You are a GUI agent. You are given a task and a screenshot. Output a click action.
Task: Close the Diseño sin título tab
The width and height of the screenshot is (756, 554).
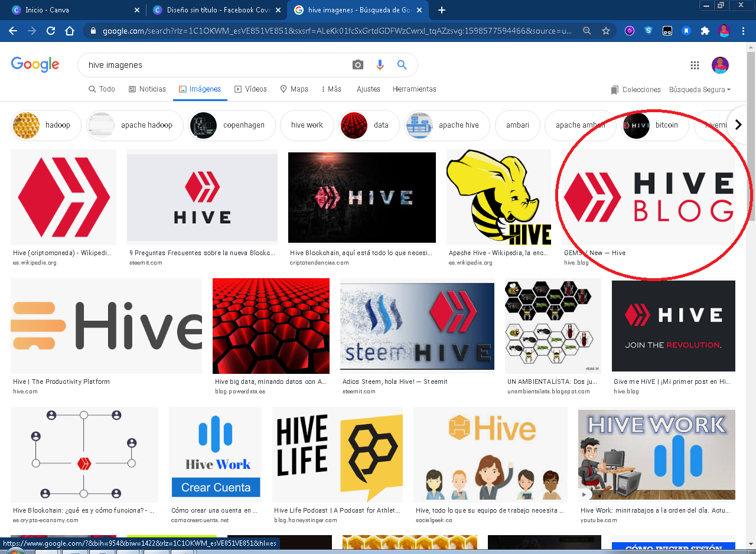point(279,10)
